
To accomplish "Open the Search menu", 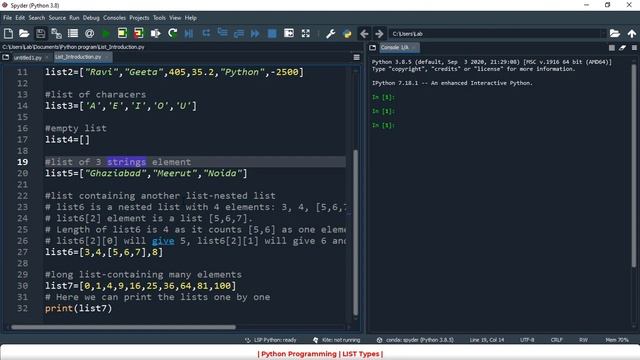I will point(37,18).
